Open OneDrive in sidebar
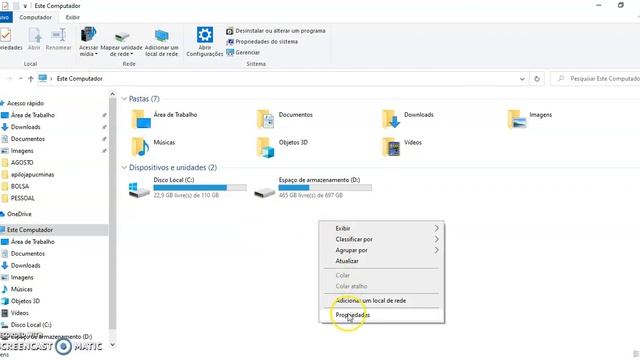The image size is (640, 360). [x=19, y=214]
